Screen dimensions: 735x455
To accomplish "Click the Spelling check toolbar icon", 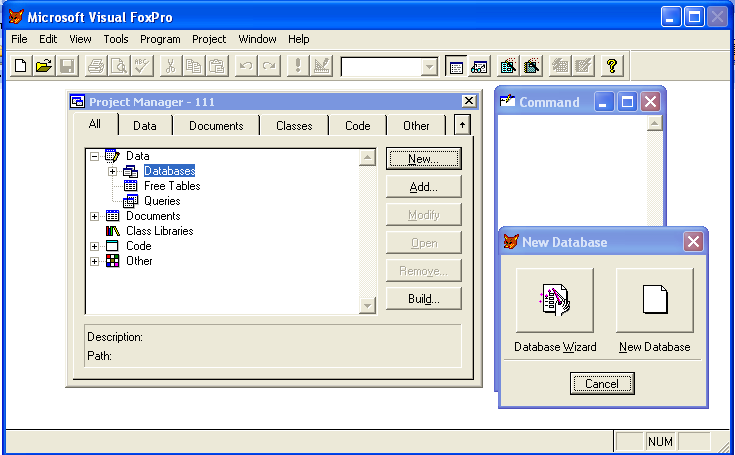I will tap(142, 66).
